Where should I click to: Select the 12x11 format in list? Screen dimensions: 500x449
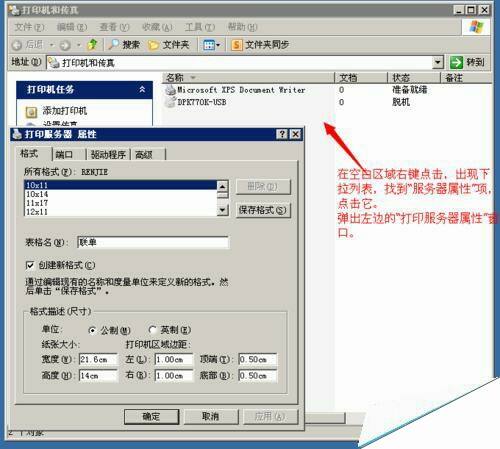pyautogui.click(x=121, y=212)
